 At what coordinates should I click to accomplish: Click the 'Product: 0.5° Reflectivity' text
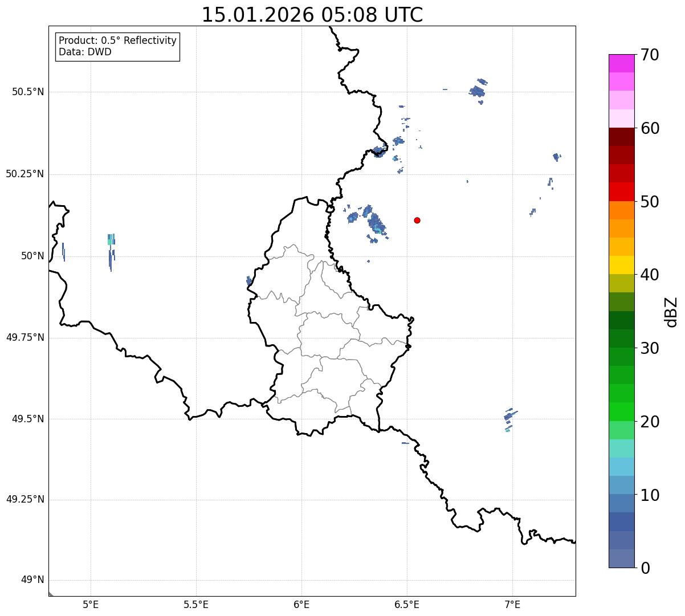[x=117, y=41]
